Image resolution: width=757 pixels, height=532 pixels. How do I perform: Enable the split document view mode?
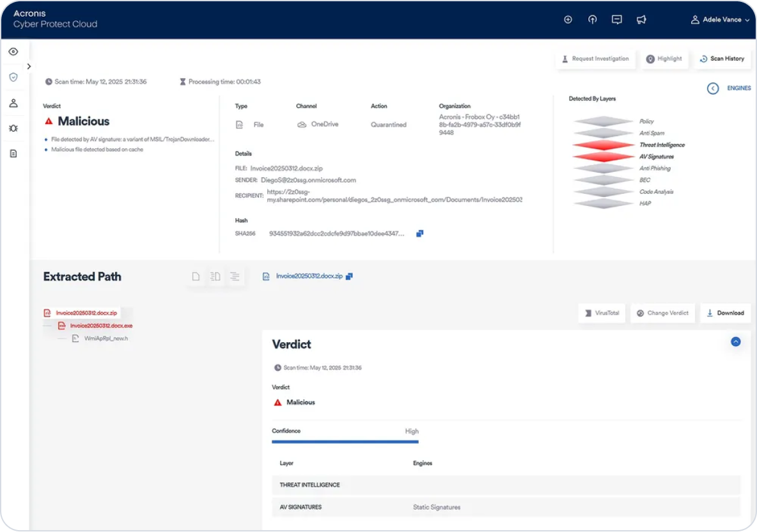[x=215, y=276]
